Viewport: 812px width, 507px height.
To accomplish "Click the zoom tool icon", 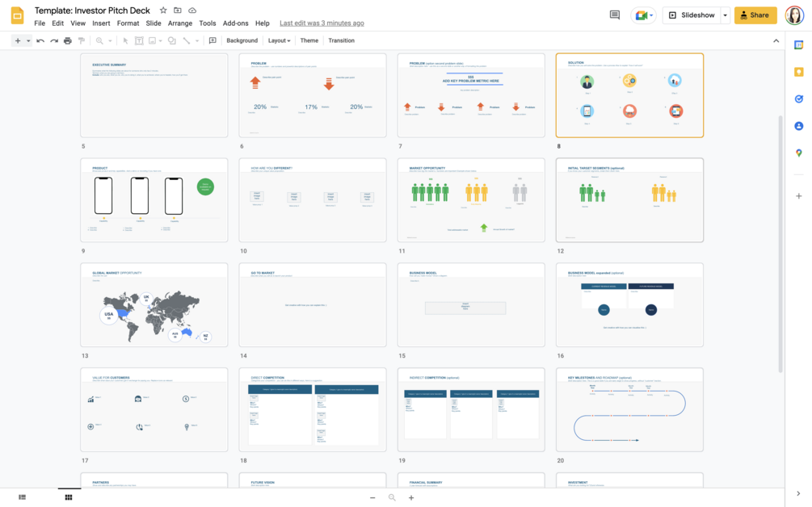I will [99, 40].
